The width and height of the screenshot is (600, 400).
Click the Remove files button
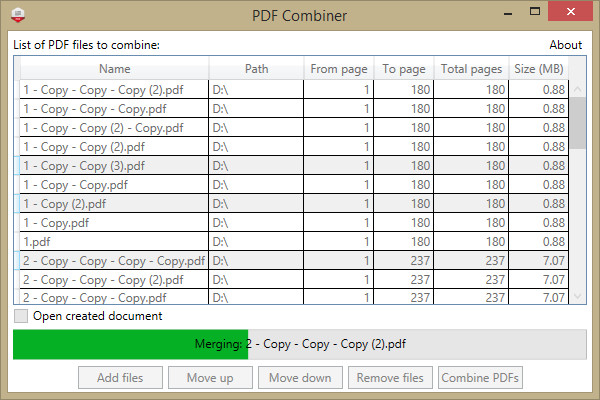(x=390, y=378)
